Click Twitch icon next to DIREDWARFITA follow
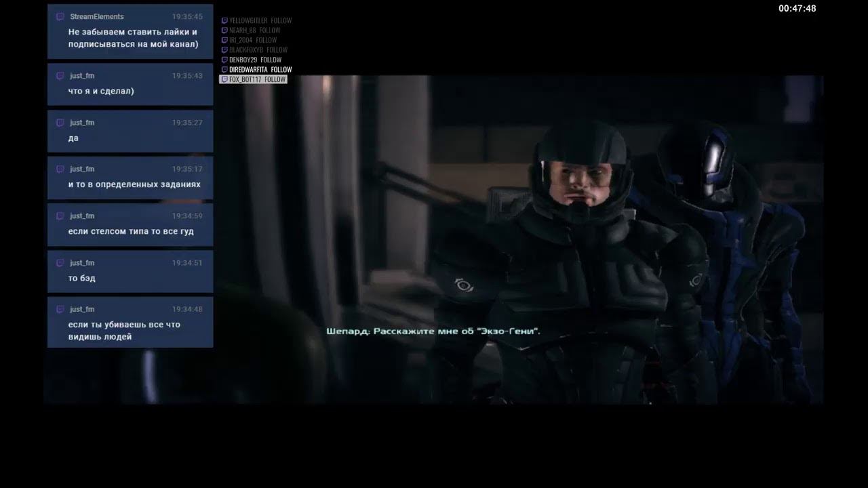The width and height of the screenshot is (868, 488). pos(224,69)
